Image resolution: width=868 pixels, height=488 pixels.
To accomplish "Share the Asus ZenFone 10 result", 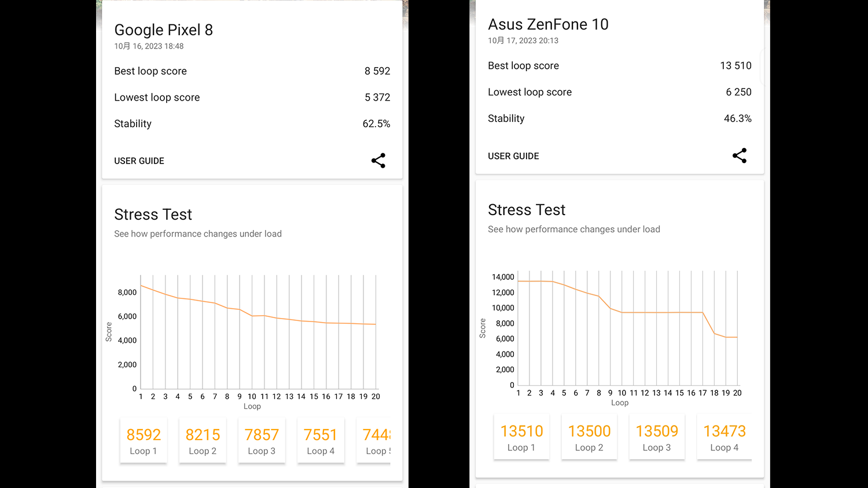I will 739,156.
